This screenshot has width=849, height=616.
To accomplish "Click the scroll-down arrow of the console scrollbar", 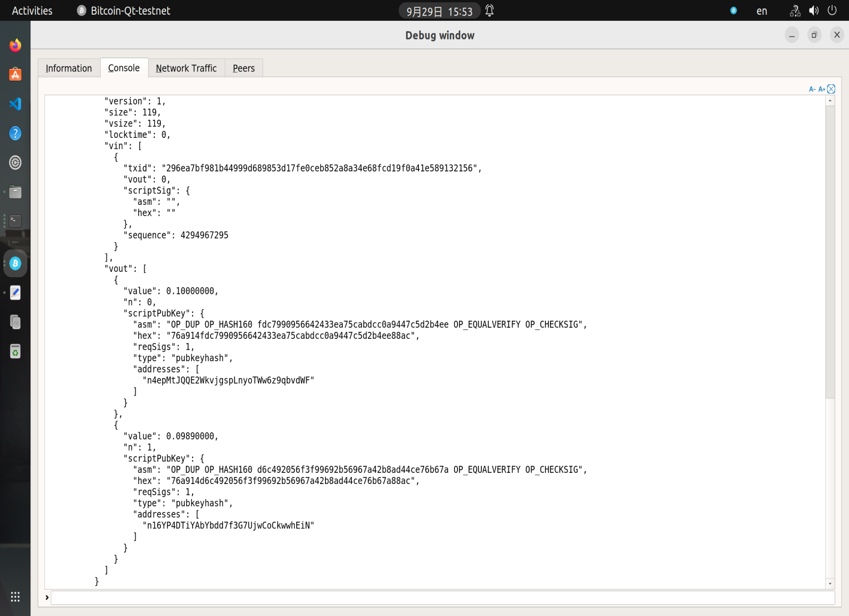I will [830, 584].
